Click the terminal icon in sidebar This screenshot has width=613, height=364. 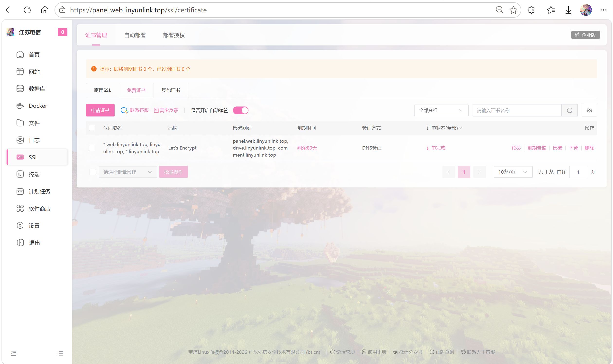click(x=20, y=174)
